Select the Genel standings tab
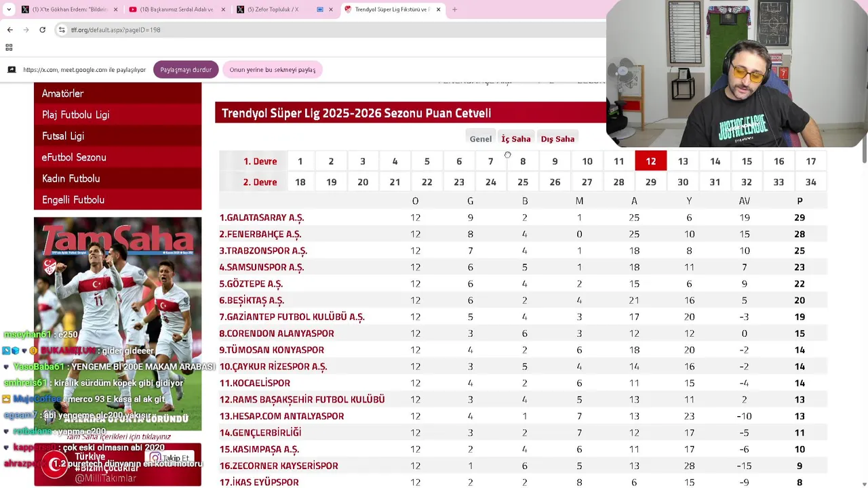 click(481, 139)
